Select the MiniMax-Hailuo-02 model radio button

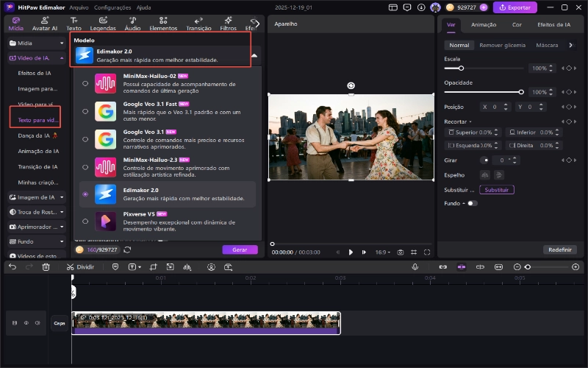coord(86,83)
